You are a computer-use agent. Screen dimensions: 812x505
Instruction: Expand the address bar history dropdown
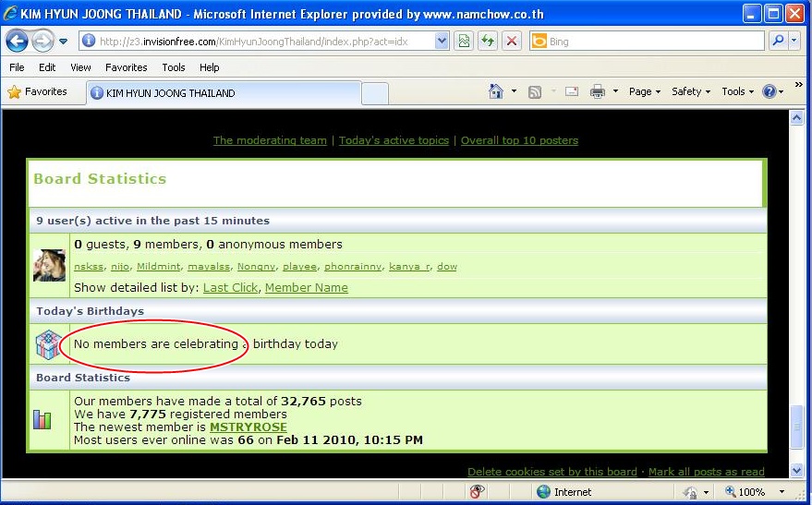pyautogui.click(x=442, y=42)
